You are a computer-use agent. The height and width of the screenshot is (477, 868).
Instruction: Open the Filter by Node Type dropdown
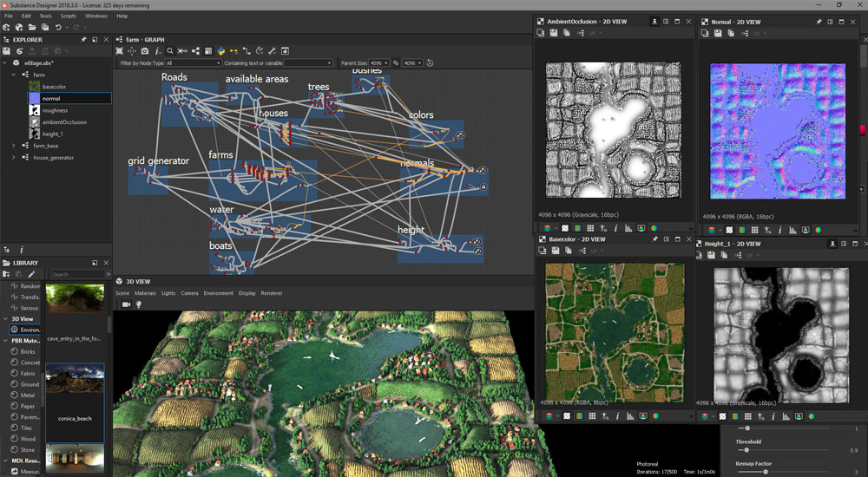tap(193, 63)
